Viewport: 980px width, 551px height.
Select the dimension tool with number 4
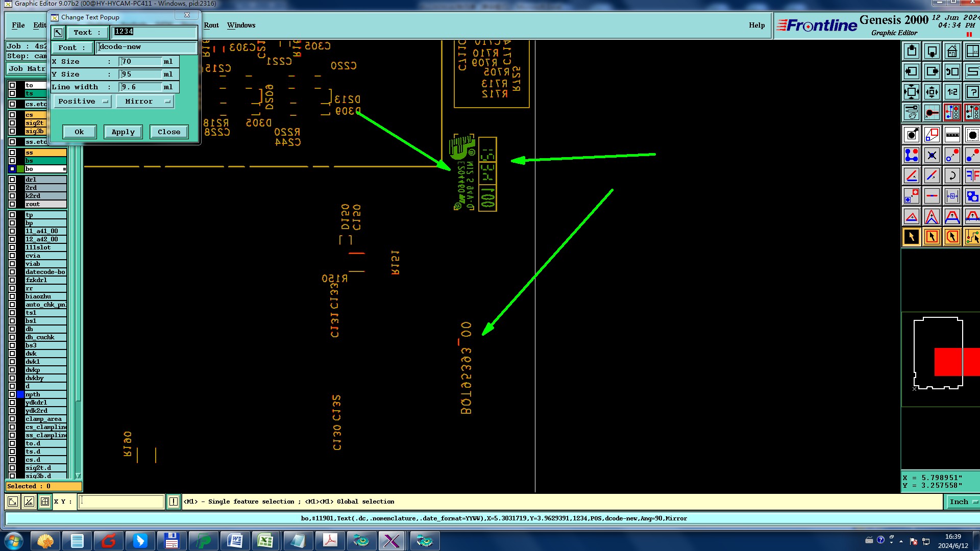click(x=952, y=196)
